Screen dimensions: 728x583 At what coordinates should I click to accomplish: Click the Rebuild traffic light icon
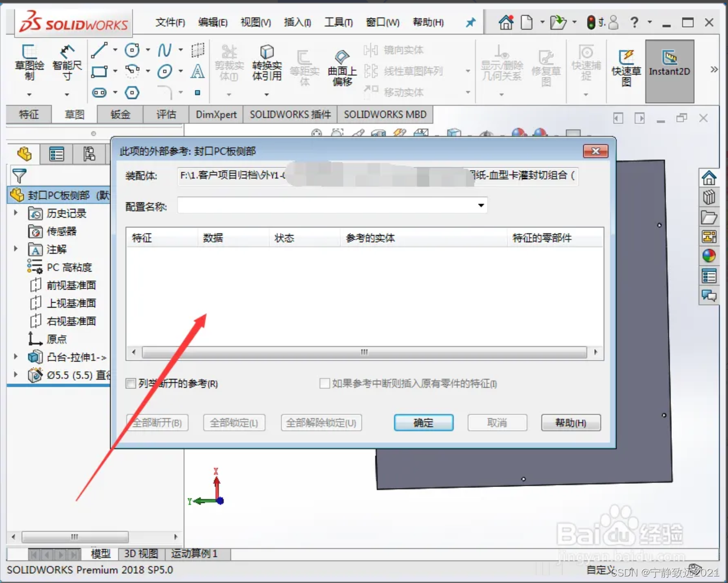591,22
